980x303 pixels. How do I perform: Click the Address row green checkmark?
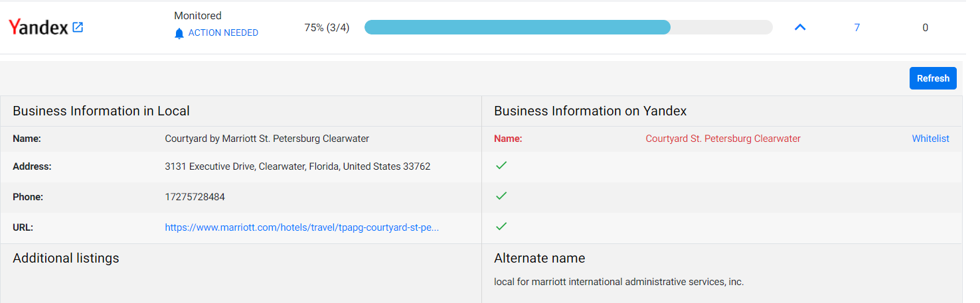pyautogui.click(x=501, y=165)
